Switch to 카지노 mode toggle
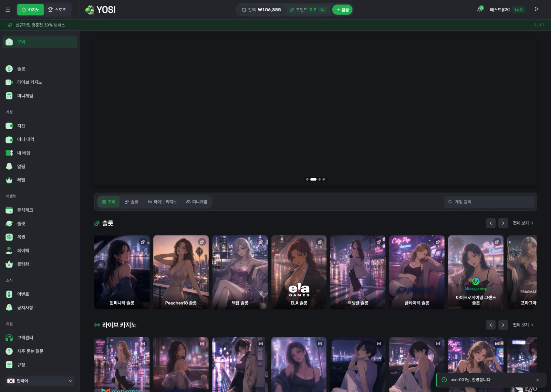This screenshot has width=551, height=392. point(30,10)
